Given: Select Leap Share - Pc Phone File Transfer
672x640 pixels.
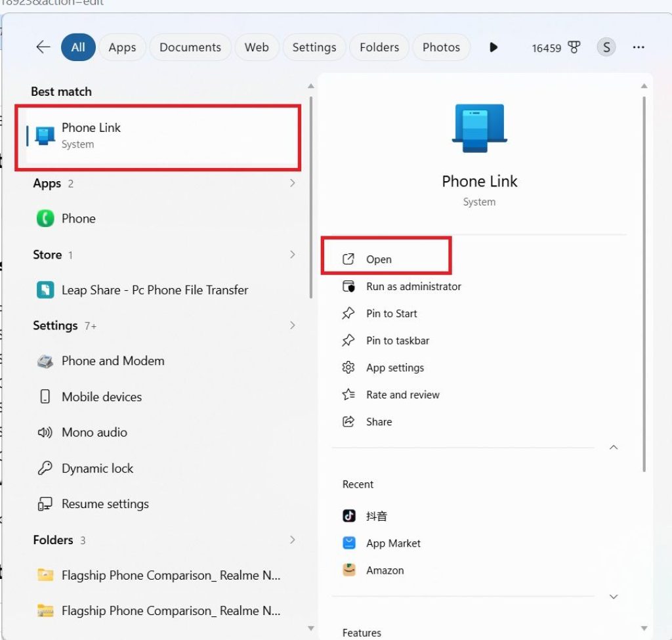Looking at the screenshot, I should (x=155, y=289).
